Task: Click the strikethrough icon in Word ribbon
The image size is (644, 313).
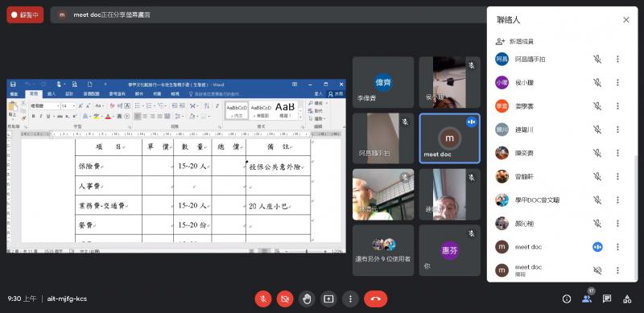Action: 60,116
